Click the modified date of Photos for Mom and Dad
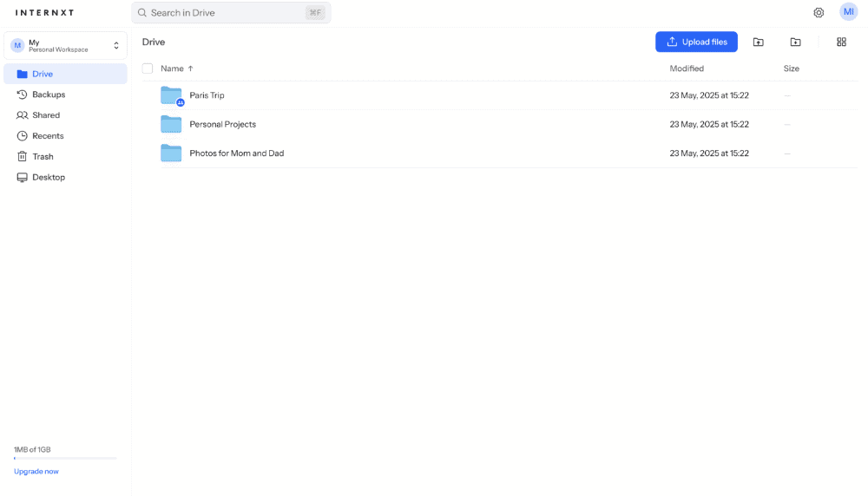Image resolution: width=868 pixels, height=496 pixels. point(709,153)
